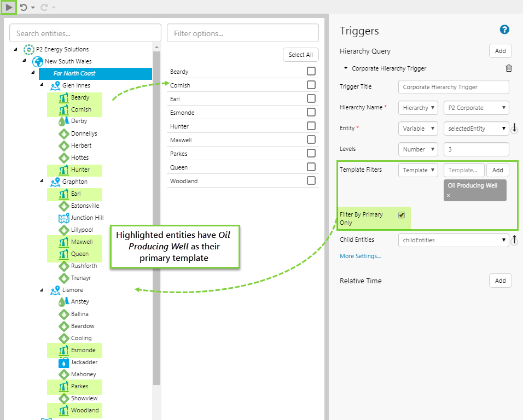Click the Maxwell oil well icon
The width and height of the screenshot is (523, 420).
63,242
